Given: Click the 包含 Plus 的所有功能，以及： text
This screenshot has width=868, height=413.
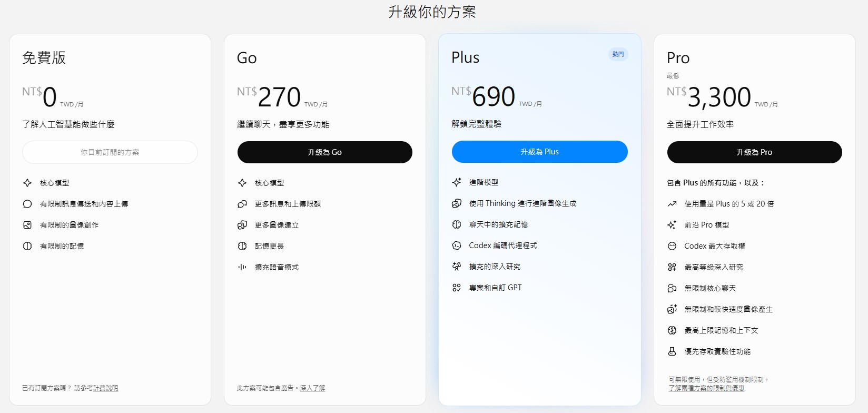Looking at the screenshot, I should click(x=716, y=183).
